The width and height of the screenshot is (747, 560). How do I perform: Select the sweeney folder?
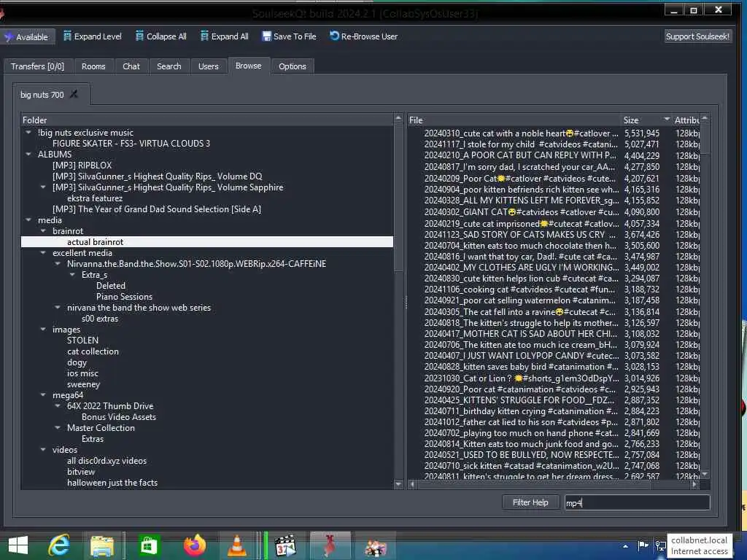click(83, 384)
